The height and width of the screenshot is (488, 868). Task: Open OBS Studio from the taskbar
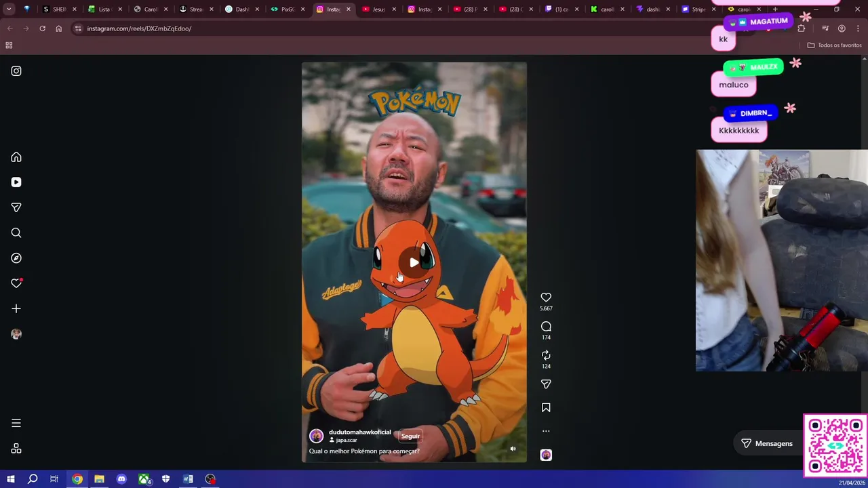tap(210, 479)
